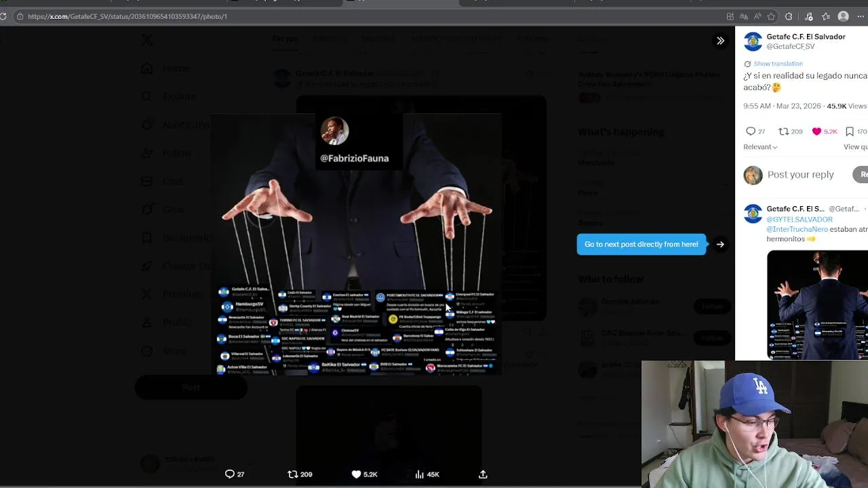Viewport: 868px width, 488px height.
Task: Click the split screen icon in address bar
Action: [730, 16]
